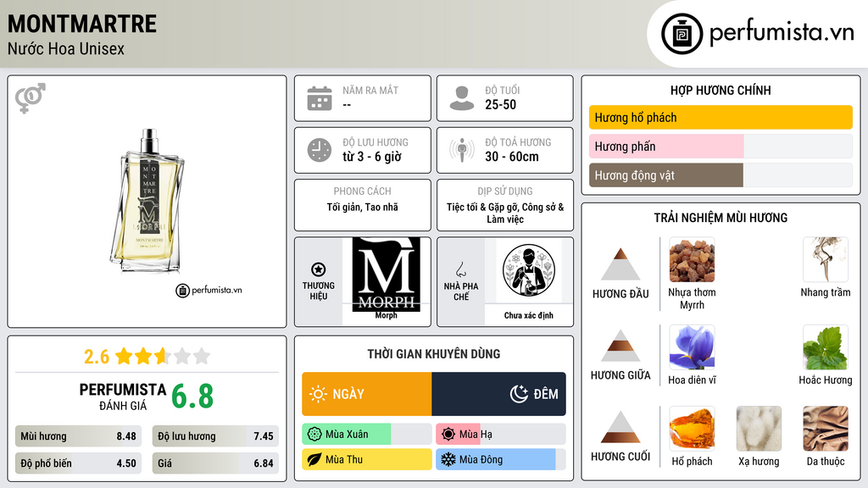Click the sun icon beside Ngày
Viewport: 868px width, 488px height.
(x=319, y=394)
